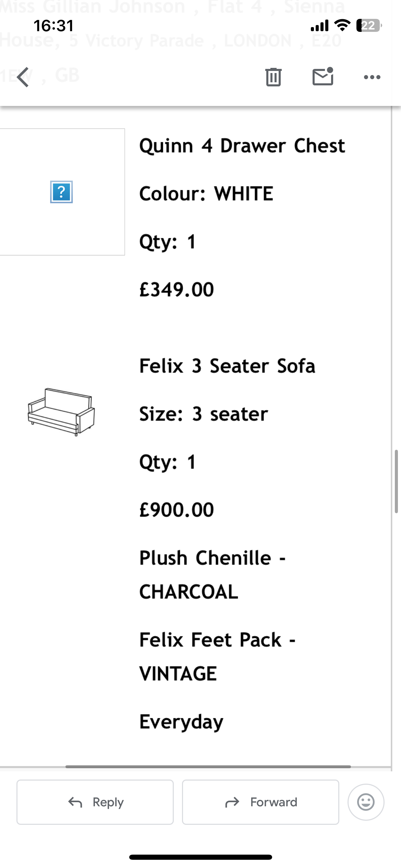Image resolution: width=401 pixels, height=868 pixels.
Task: Click the vertical scrollbar handle
Action: point(396,481)
